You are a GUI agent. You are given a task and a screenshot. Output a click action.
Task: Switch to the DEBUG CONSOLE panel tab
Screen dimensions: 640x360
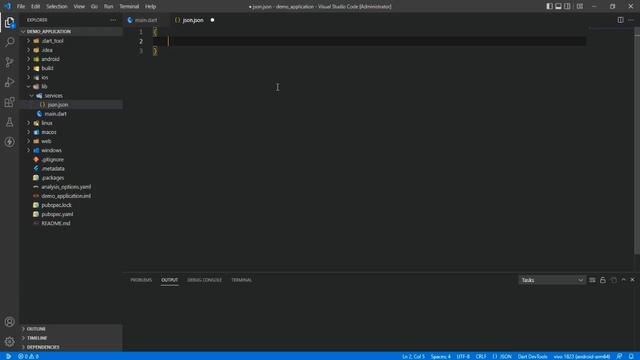[204, 280]
